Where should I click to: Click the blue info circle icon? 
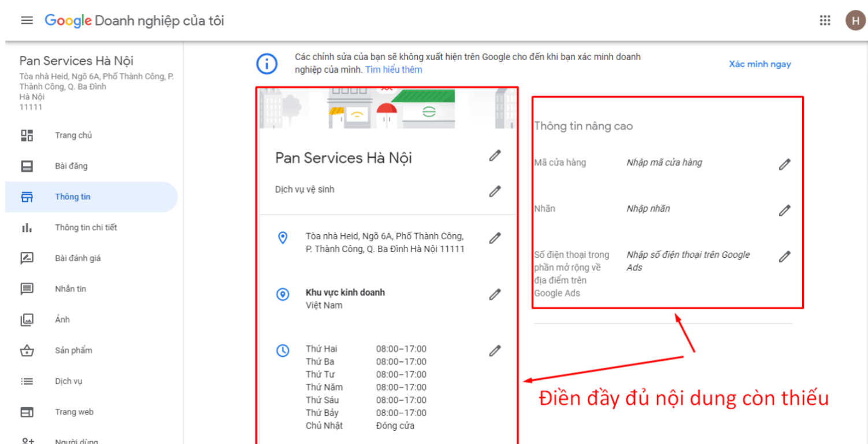[266, 64]
